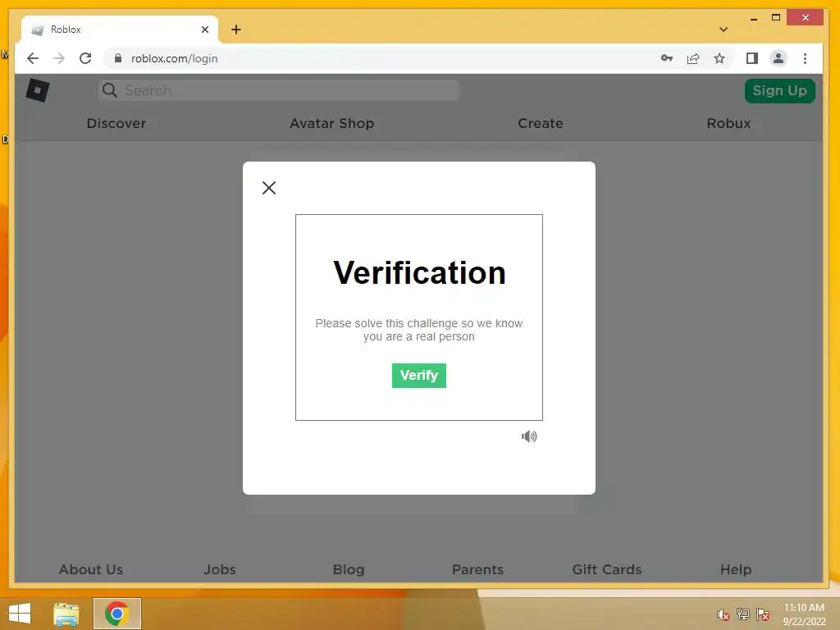Open the About Us footer link
Image resolution: width=840 pixels, height=630 pixels.
(91, 569)
